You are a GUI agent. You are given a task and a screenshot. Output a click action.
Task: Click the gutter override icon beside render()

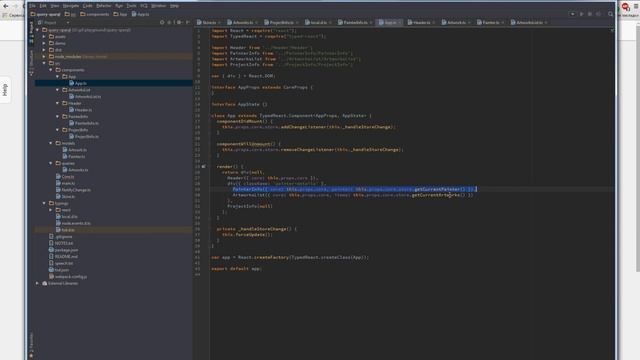(x=203, y=167)
